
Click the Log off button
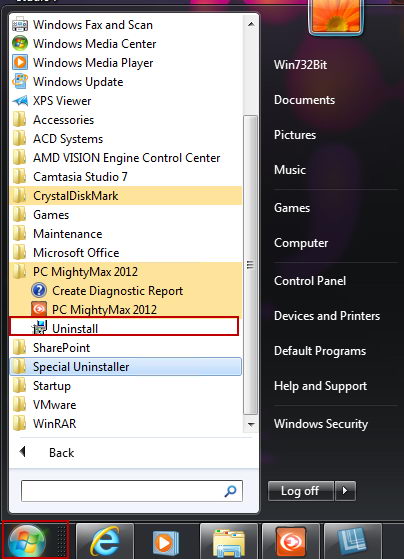coord(300,491)
